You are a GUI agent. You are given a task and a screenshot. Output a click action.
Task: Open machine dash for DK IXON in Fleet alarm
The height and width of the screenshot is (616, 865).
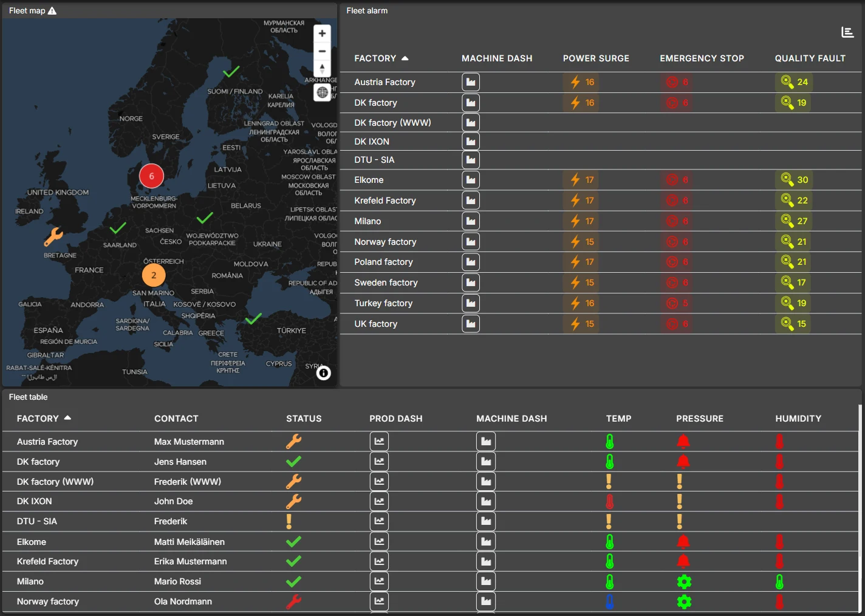tap(471, 142)
